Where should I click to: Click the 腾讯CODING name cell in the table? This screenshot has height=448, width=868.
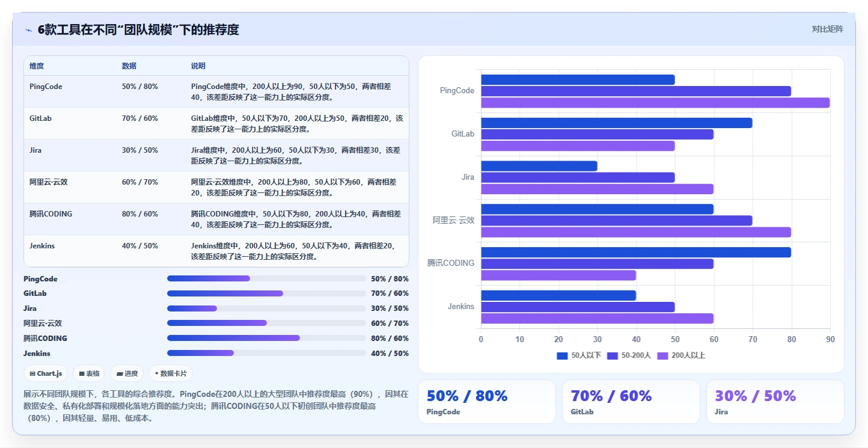50,214
